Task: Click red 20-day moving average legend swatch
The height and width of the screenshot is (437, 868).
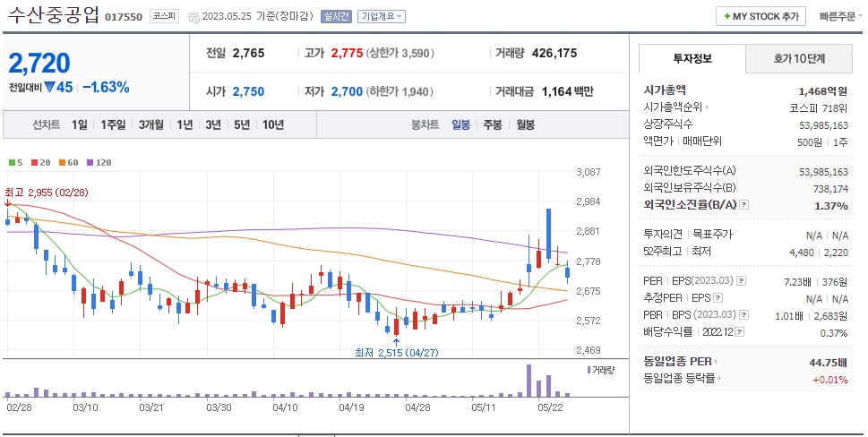Action: click(34, 163)
